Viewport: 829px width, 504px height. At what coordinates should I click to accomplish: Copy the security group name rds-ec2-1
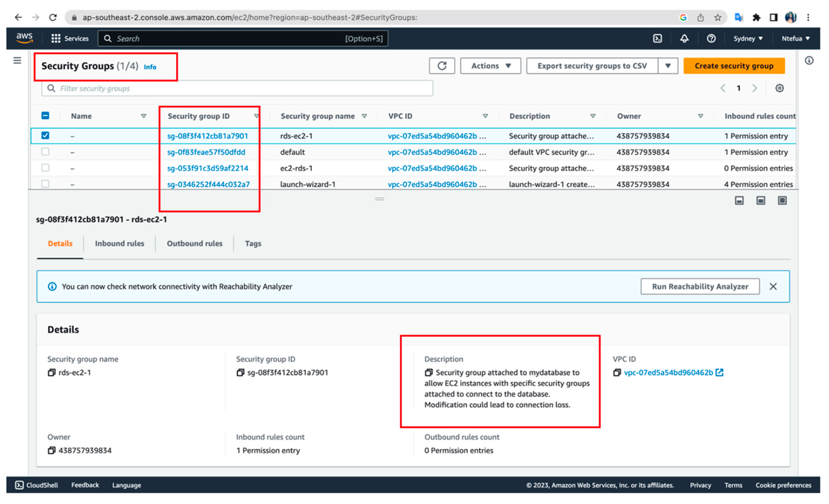tap(51, 372)
